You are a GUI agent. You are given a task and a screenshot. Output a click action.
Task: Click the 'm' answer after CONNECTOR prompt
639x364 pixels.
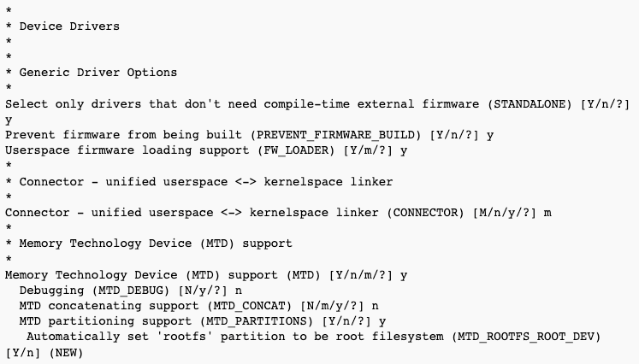(x=547, y=213)
